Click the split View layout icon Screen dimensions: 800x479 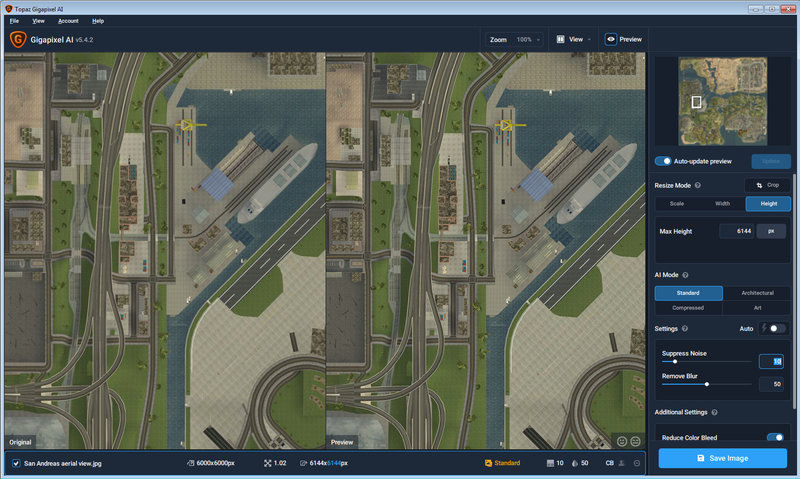(560, 39)
